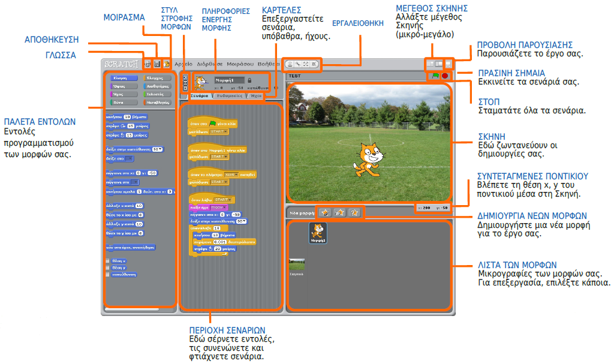Select the Μεταβλητές block category

(x=158, y=103)
